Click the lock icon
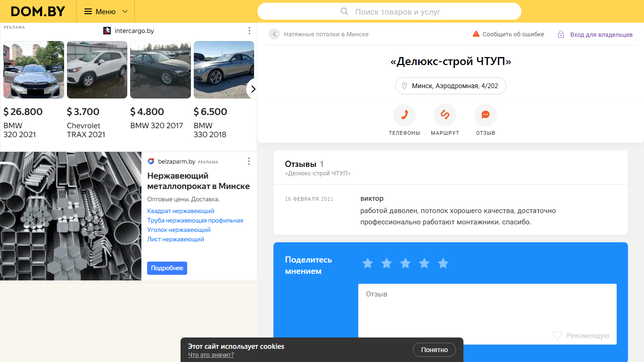The image size is (644, 362). [x=561, y=34]
